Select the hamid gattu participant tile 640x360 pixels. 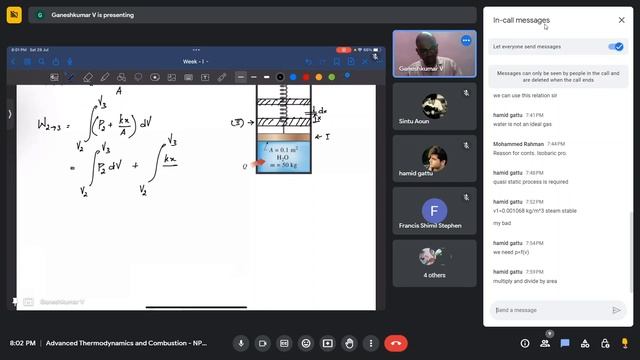pos(434,158)
